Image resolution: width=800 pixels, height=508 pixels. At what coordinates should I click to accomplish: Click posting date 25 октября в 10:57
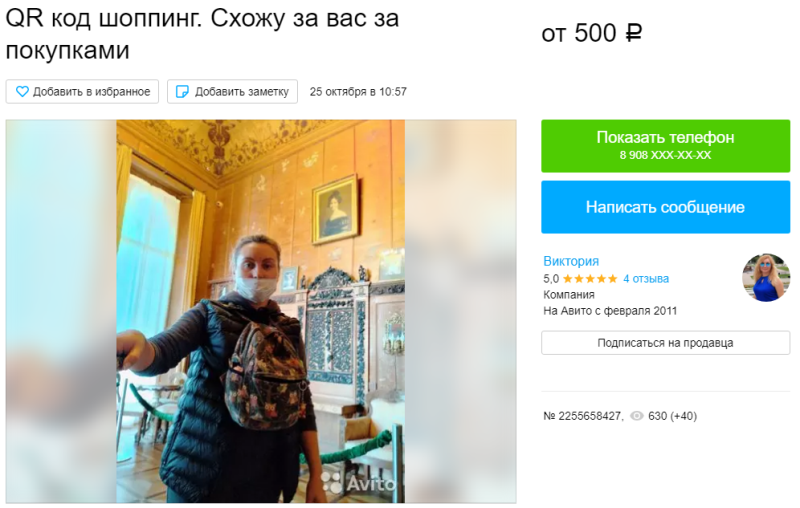click(x=358, y=92)
